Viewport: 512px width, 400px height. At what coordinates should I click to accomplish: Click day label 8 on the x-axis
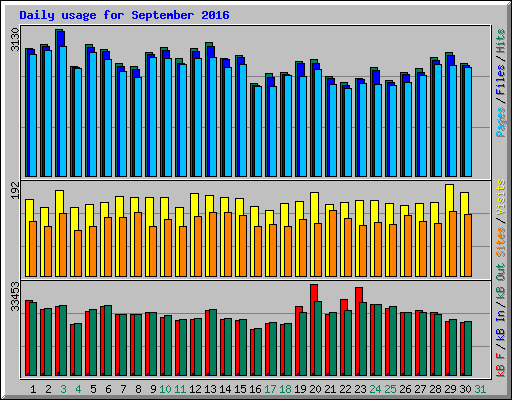click(x=138, y=389)
